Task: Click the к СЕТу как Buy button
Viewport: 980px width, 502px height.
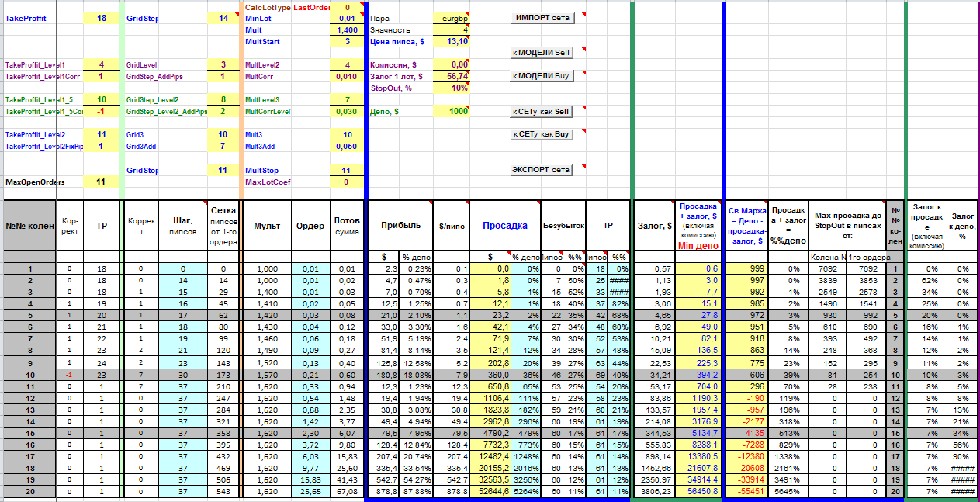Action: [x=542, y=134]
